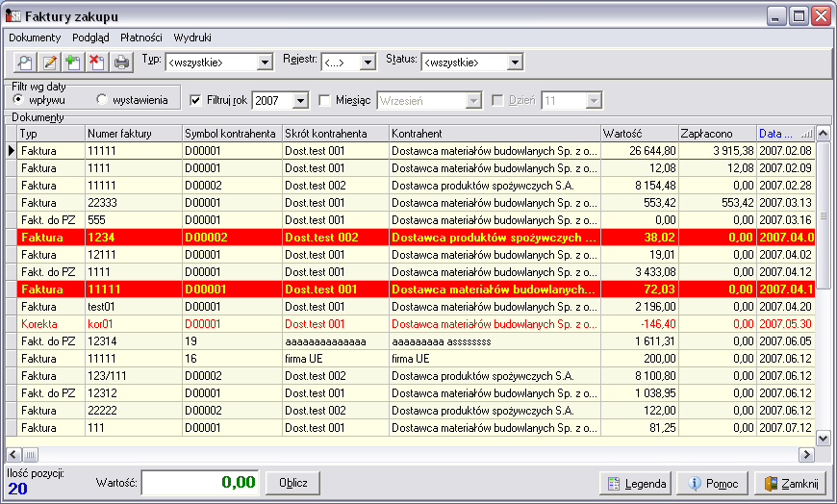The height and width of the screenshot is (504, 837).
Task: Select invoice row 22222
Action: (411, 411)
